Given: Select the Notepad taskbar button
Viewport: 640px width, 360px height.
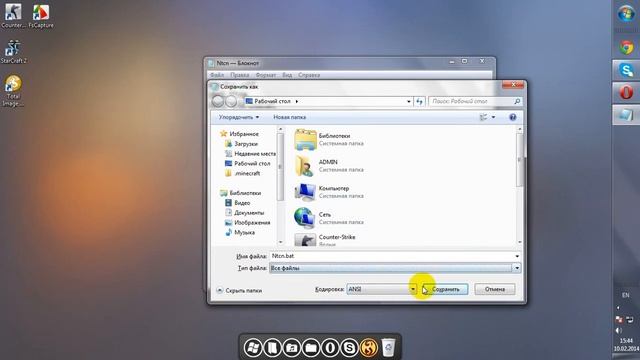Looking at the screenshot, I should [626, 115].
